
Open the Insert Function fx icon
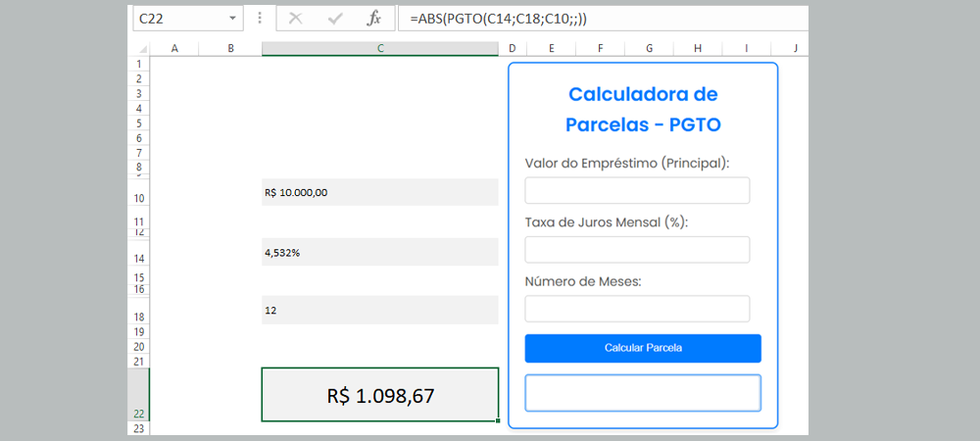click(373, 19)
